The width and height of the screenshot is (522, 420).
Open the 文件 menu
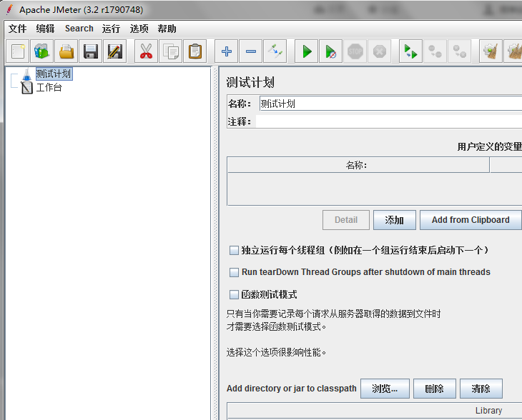(x=17, y=29)
